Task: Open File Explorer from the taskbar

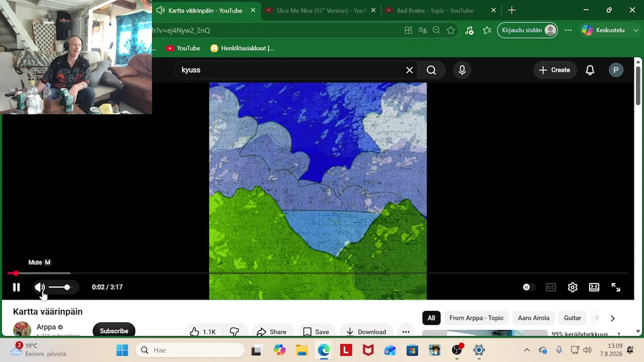Action: [x=301, y=350]
